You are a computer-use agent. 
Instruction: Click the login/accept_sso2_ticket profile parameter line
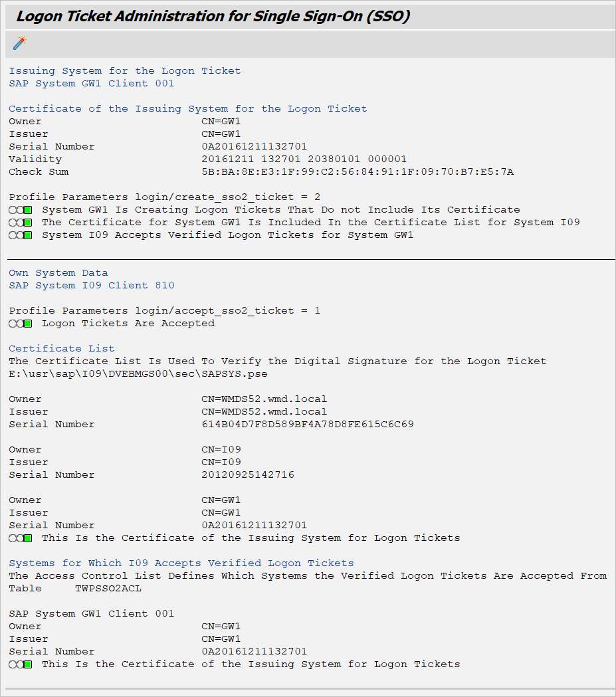point(164,311)
